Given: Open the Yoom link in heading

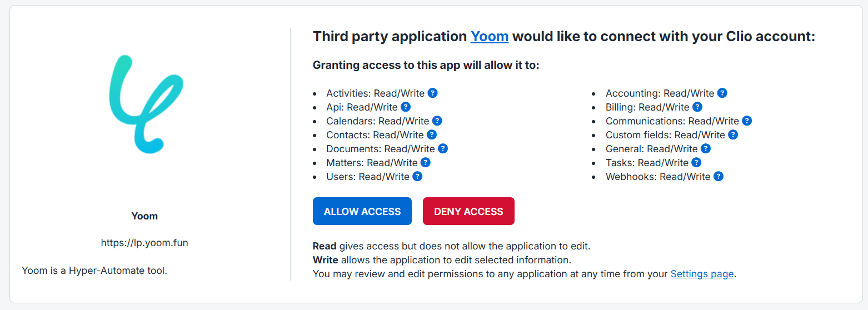Looking at the screenshot, I should click(x=490, y=37).
